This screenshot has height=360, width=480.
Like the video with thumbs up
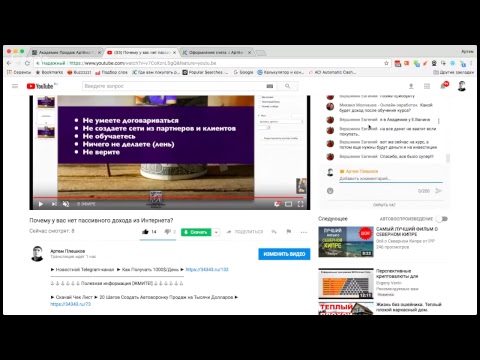click(x=145, y=232)
